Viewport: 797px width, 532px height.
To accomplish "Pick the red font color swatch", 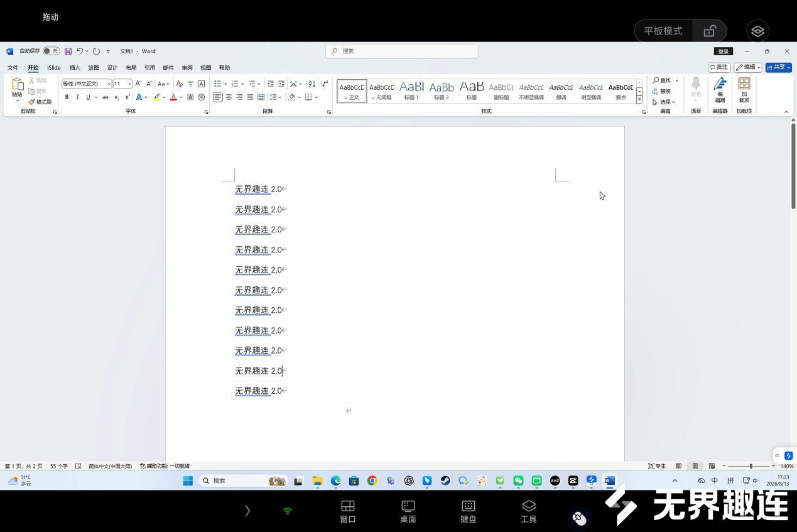I will pos(174,97).
